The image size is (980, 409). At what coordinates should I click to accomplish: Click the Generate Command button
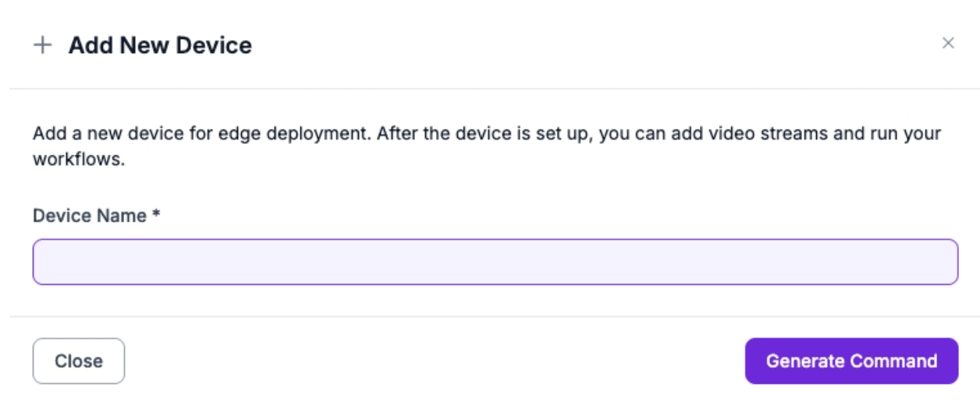point(850,361)
